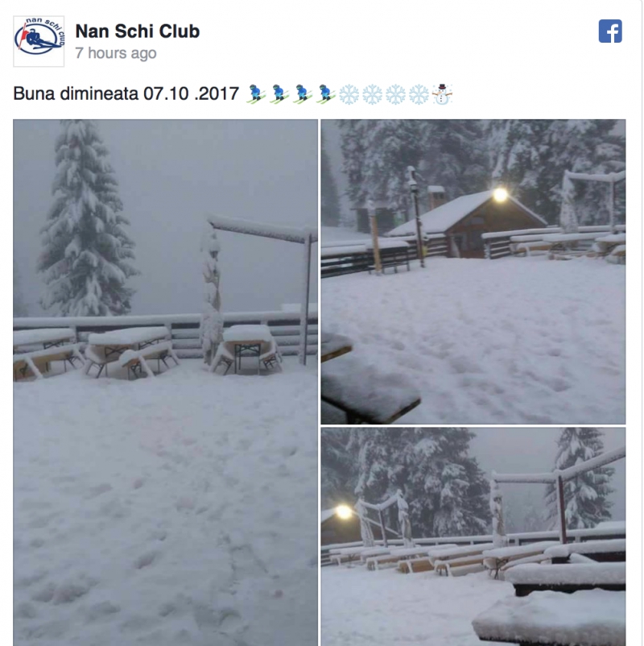
Task: Click the snowman emoji
Action: (x=442, y=94)
